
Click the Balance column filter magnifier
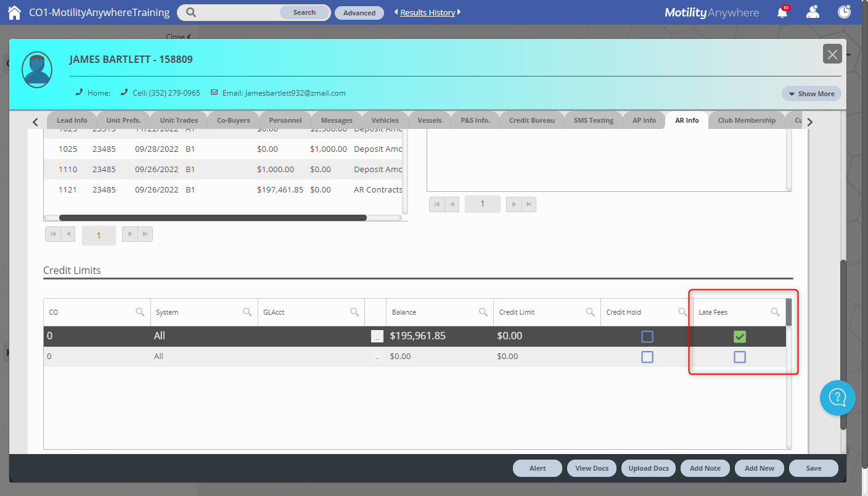pos(483,312)
